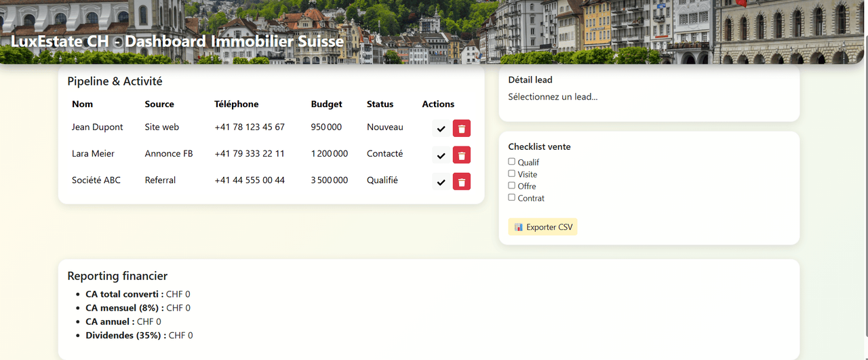Image resolution: width=868 pixels, height=360 pixels.
Task: Select the Jean Dupont name cell
Action: tap(98, 127)
